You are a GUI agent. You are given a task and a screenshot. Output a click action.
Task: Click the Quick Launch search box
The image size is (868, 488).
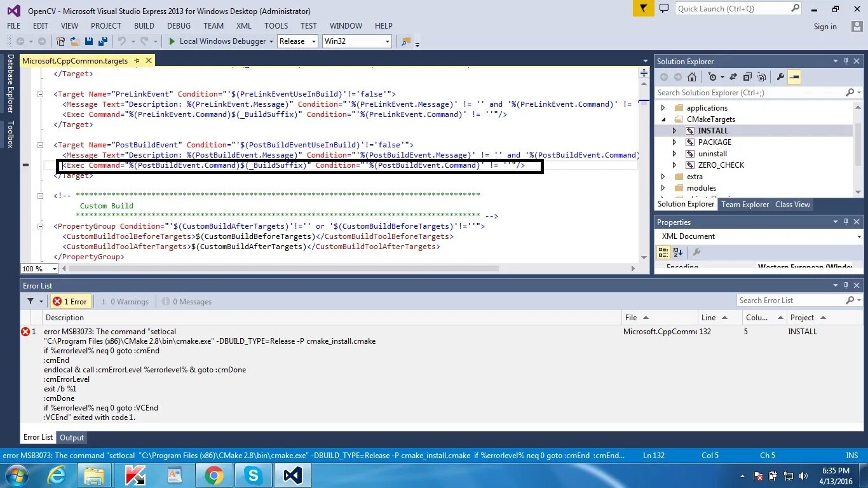pyautogui.click(x=738, y=9)
